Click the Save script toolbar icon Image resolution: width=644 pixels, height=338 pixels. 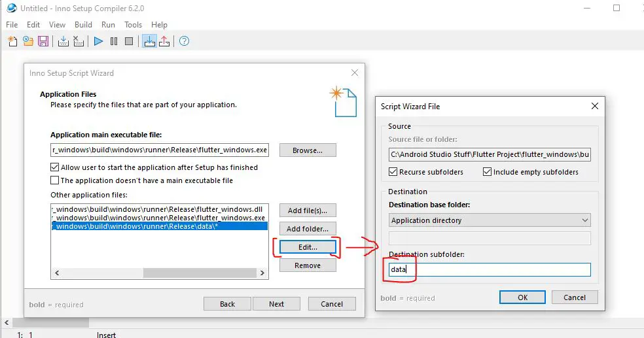point(43,41)
